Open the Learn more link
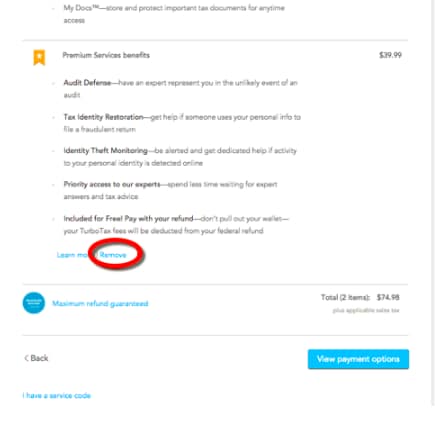The image size is (437, 424). click(x=72, y=255)
